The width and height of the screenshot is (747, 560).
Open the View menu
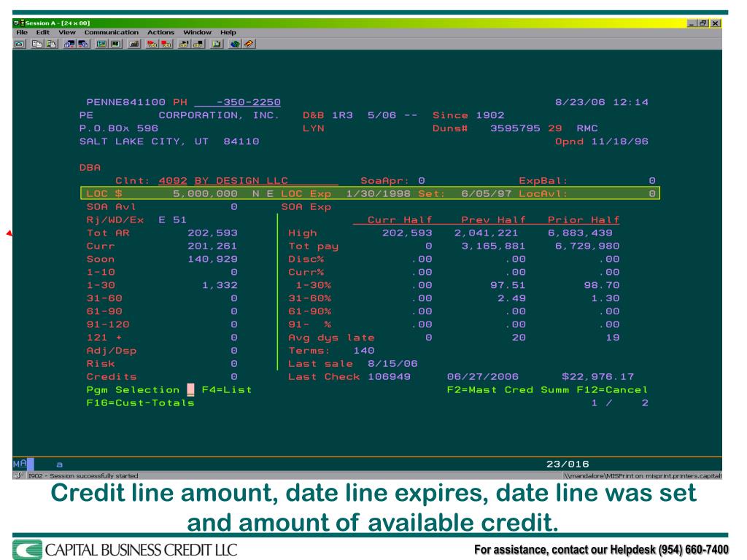[x=66, y=32]
